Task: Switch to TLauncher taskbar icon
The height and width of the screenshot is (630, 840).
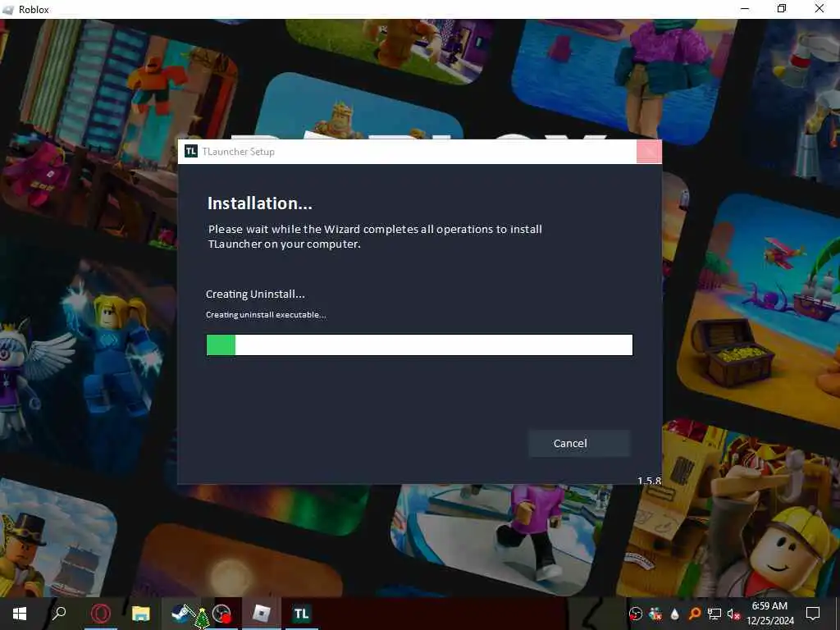Action: point(301,614)
